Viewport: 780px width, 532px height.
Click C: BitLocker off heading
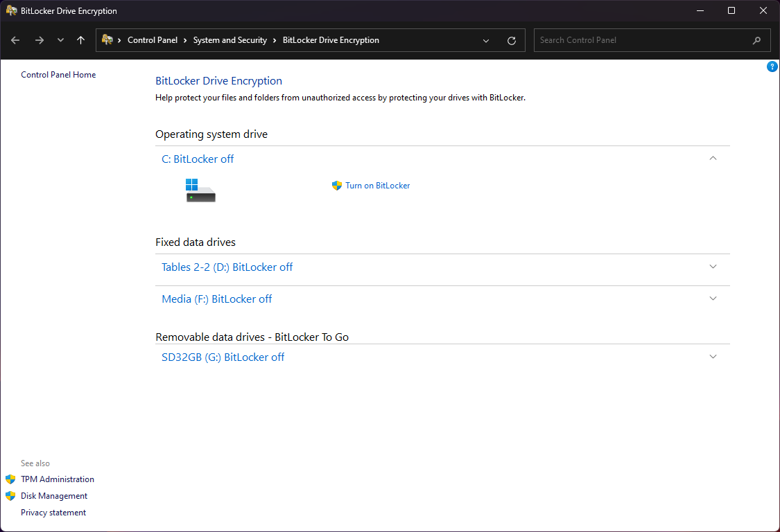(x=198, y=159)
